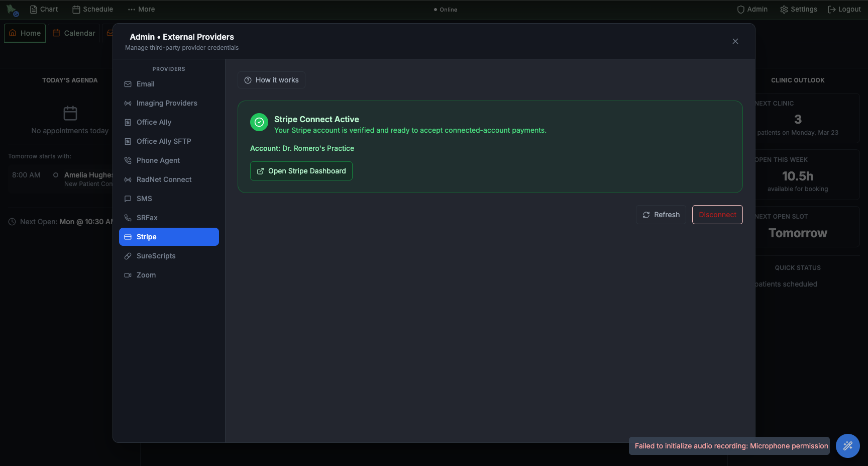The image size is (868, 466).
Task: Click the Today's Agenda calendar icon
Action: [x=70, y=113]
